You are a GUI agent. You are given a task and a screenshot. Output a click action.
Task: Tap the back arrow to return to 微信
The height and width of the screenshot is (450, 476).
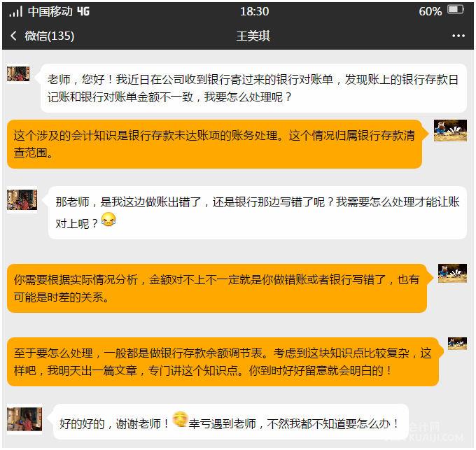click(13, 36)
